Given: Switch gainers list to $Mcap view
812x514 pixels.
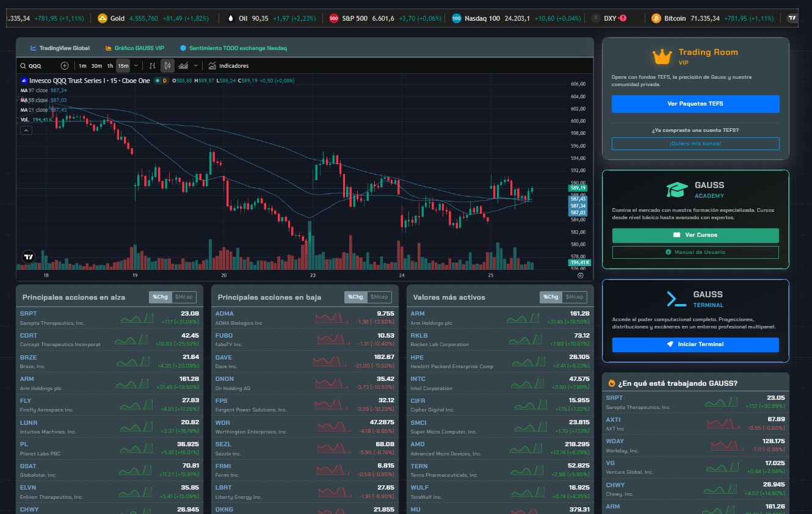Looking at the screenshot, I should coord(184,297).
